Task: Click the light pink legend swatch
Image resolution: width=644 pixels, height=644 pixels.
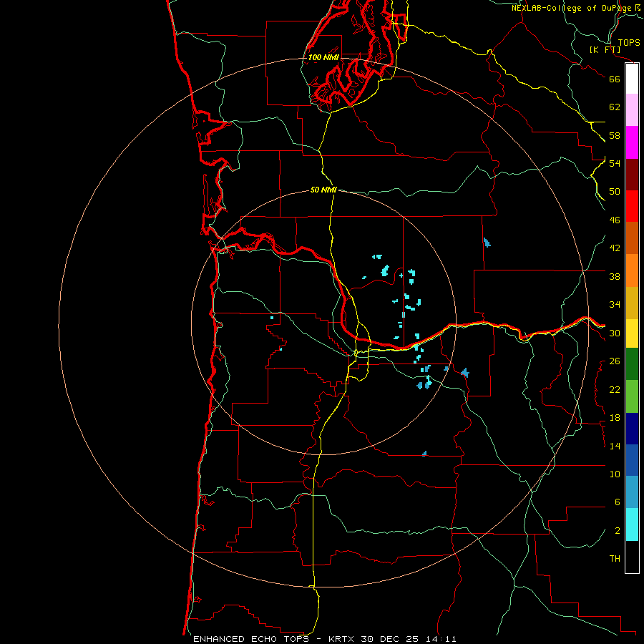Action: pyautogui.click(x=632, y=110)
